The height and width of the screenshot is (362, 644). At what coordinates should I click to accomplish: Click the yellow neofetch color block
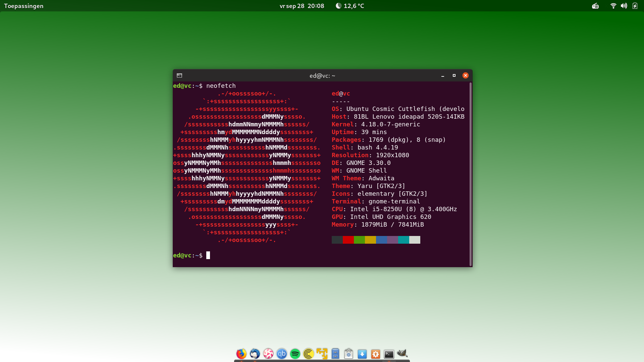coord(370,240)
